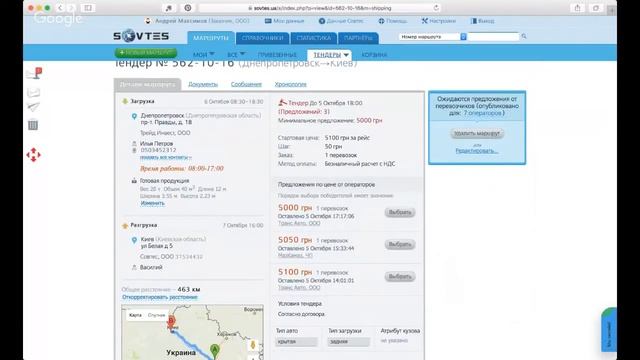Switch to the Справочники main tab
640x360 pixels.
click(262, 38)
